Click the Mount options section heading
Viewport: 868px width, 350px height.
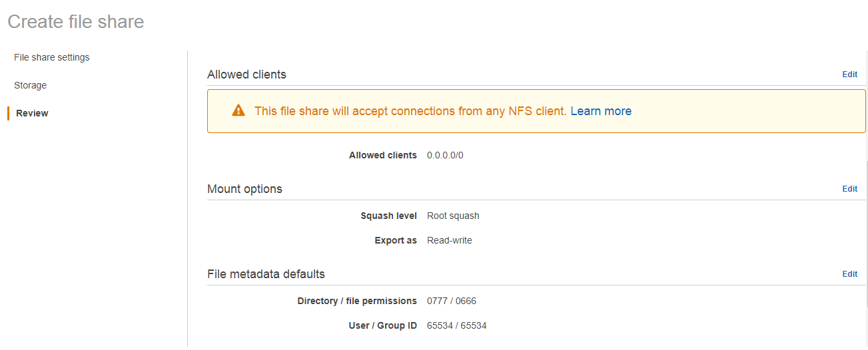point(244,189)
